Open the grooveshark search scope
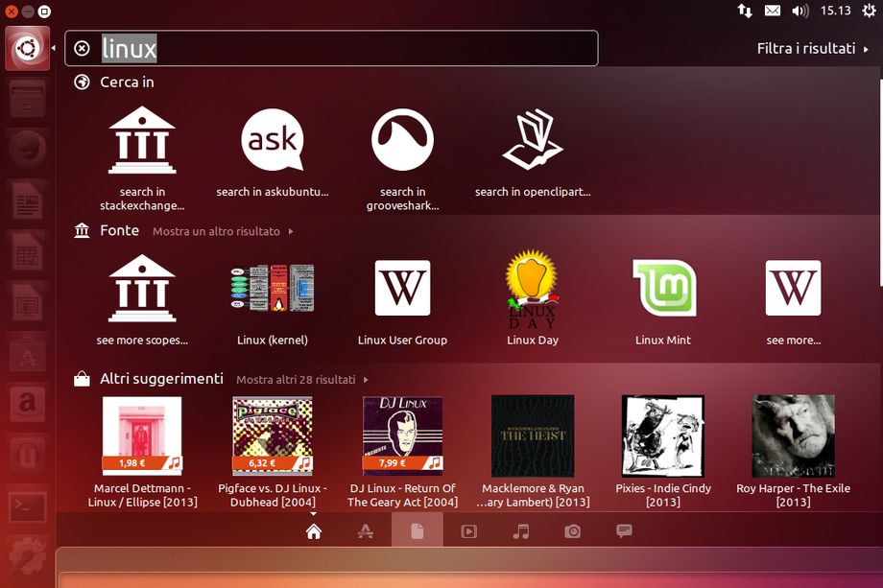Viewport: 883px width, 588px height. click(402, 140)
